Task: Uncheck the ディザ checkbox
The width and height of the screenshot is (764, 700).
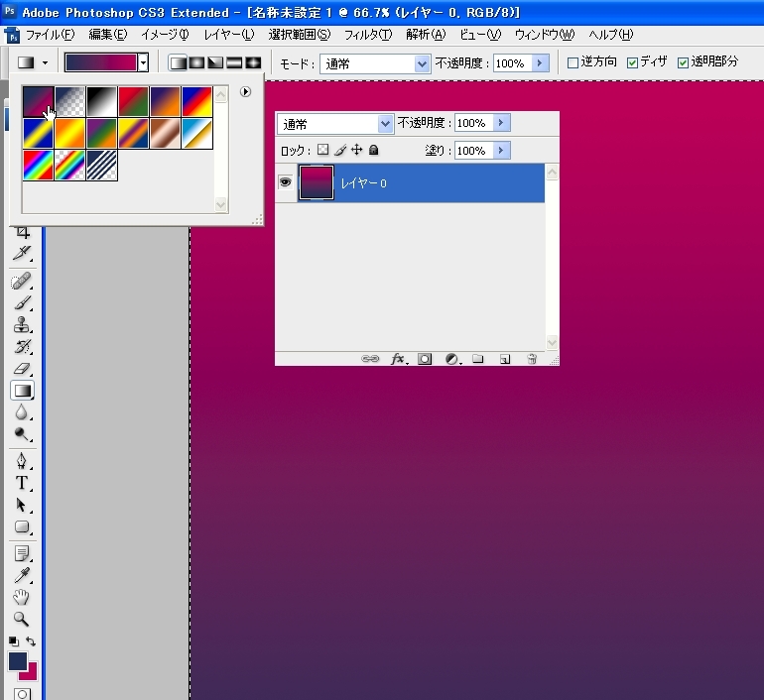Action: coord(632,62)
